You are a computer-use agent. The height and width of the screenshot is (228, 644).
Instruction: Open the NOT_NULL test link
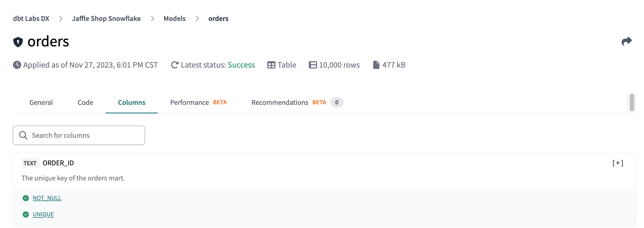click(x=47, y=198)
